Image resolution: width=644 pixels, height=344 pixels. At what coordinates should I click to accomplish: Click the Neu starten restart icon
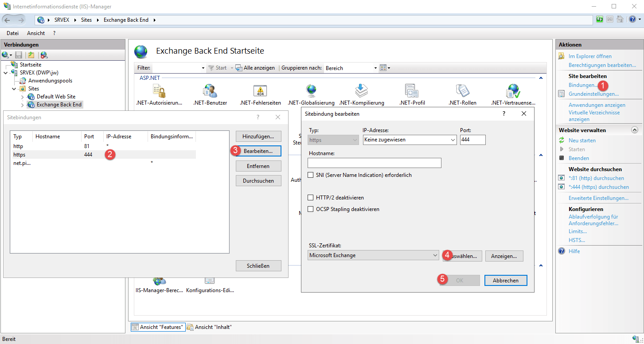tap(562, 141)
